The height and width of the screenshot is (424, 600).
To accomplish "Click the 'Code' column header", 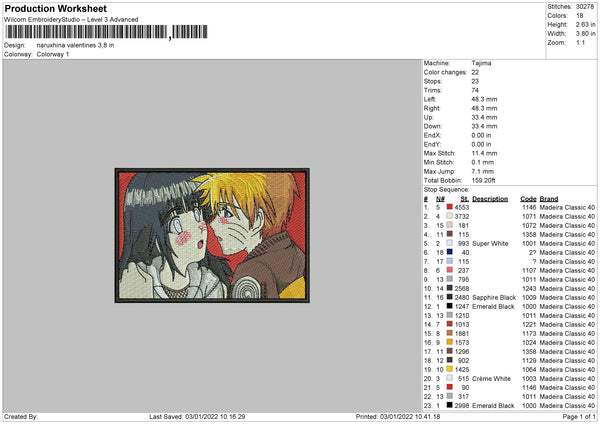I will click(x=528, y=199).
